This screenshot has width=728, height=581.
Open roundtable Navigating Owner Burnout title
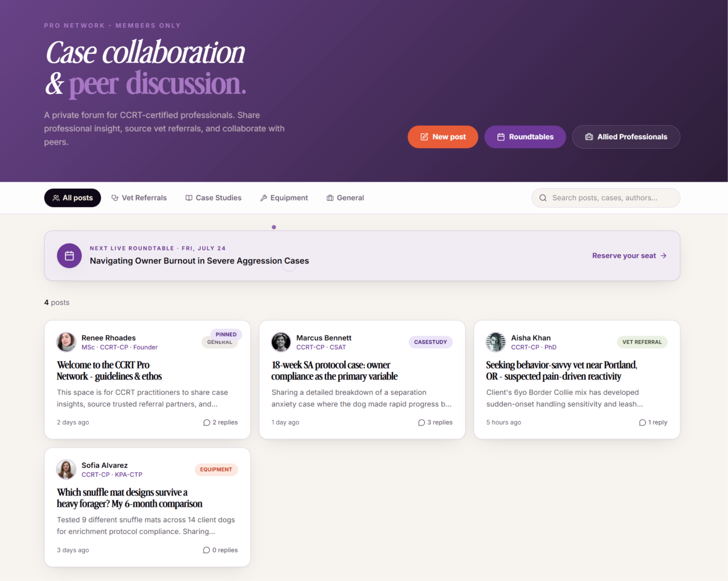(x=199, y=261)
